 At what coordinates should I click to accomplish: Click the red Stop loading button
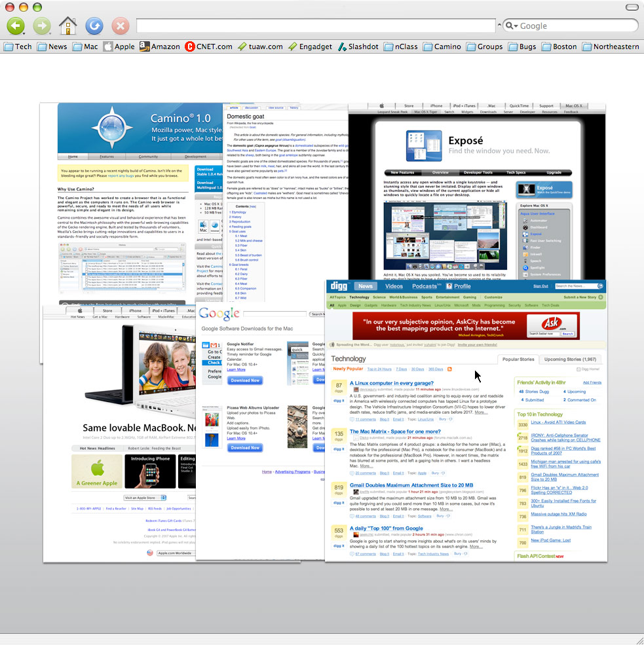point(120,26)
